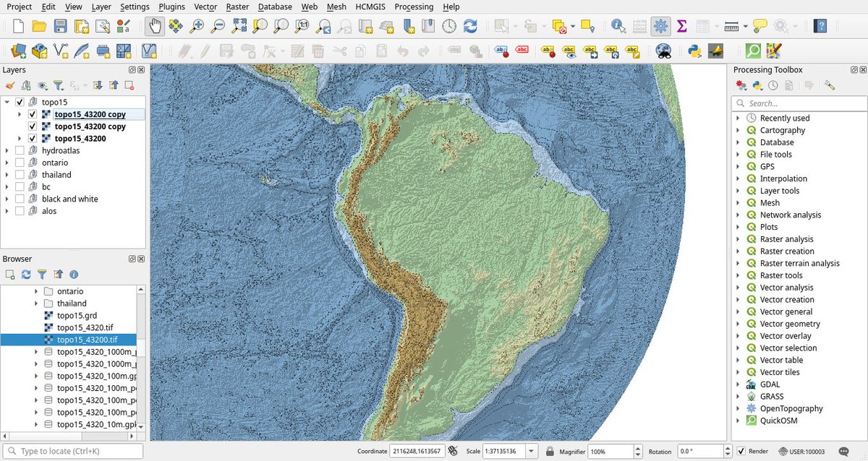Select the Pan Map hand tool

154,26
